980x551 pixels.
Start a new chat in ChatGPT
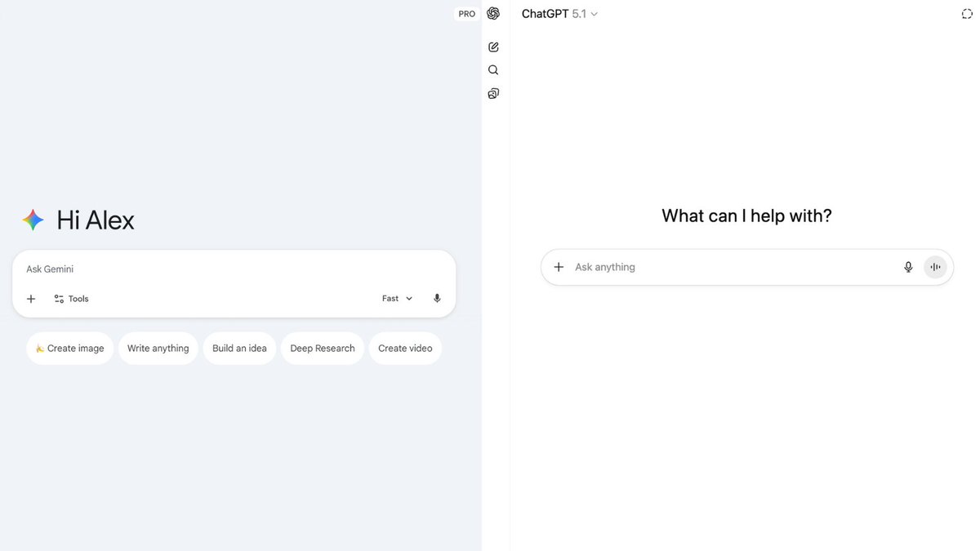tap(493, 47)
